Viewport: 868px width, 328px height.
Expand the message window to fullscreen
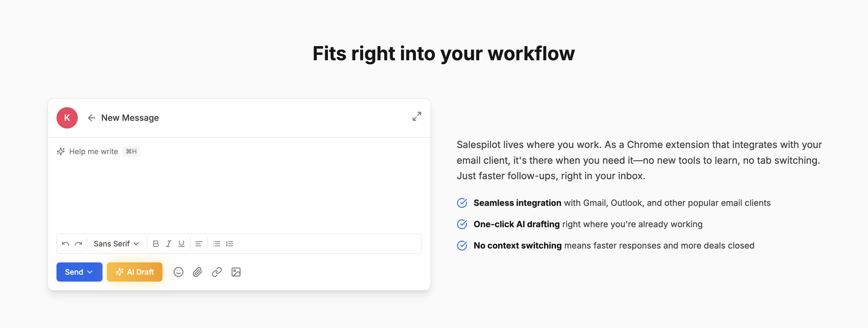(417, 116)
